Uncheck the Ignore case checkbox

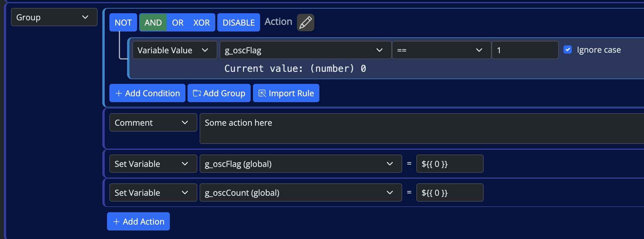click(x=567, y=50)
